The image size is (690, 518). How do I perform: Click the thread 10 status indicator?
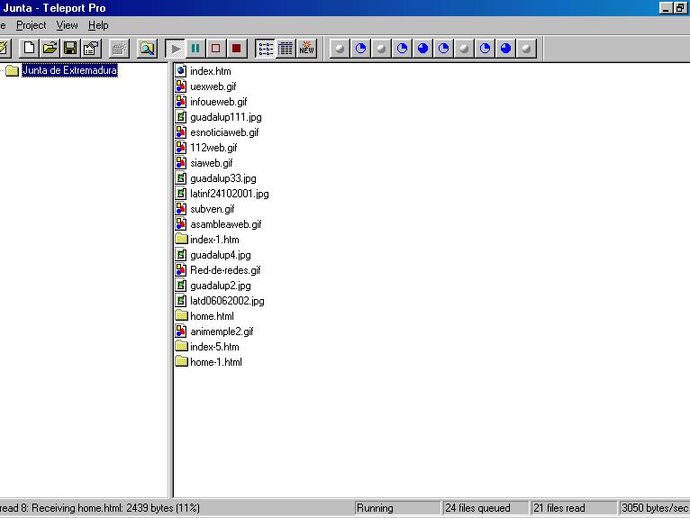point(526,48)
